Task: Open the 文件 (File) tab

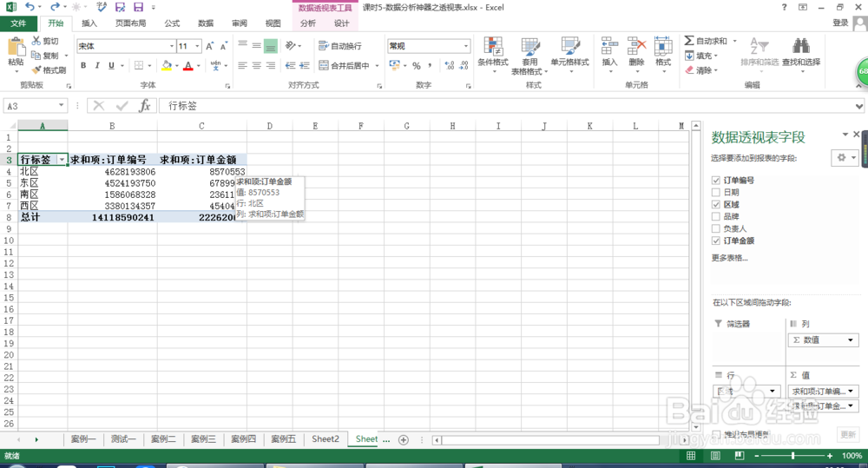Action: pos(18,23)
